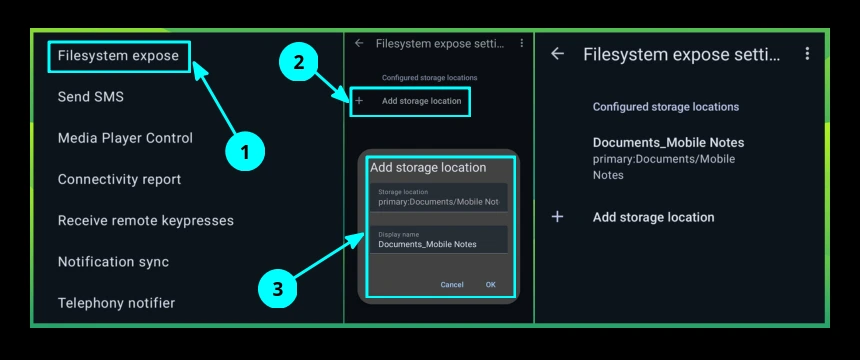Click Add storage location in middle panel
Viewport: 860px width, 360px height.
pos(422,101)
